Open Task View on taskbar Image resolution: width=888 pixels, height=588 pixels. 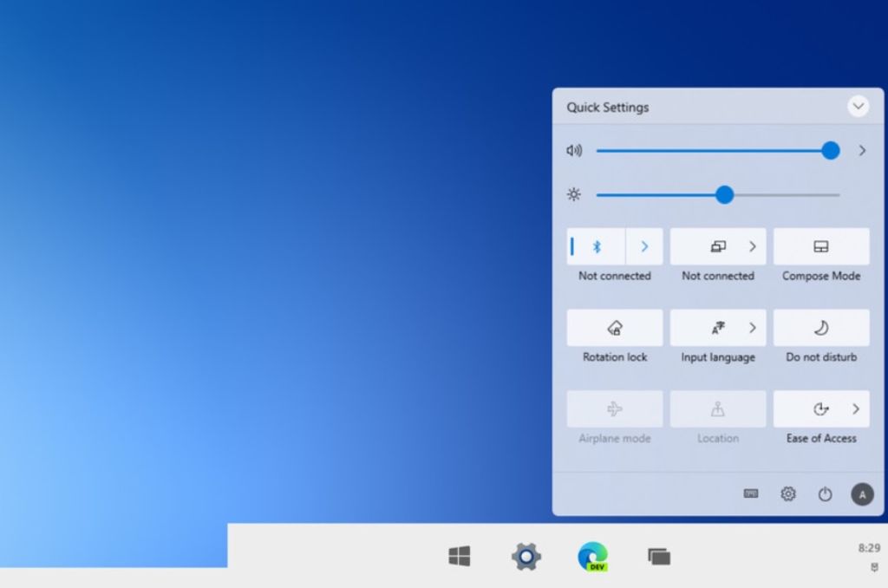coord(659,556)
